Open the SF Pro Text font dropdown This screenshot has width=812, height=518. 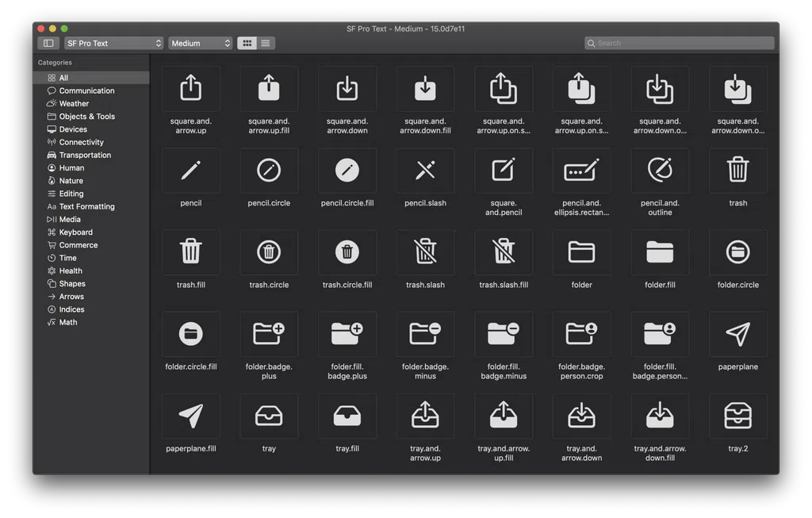tap(114, 43)
